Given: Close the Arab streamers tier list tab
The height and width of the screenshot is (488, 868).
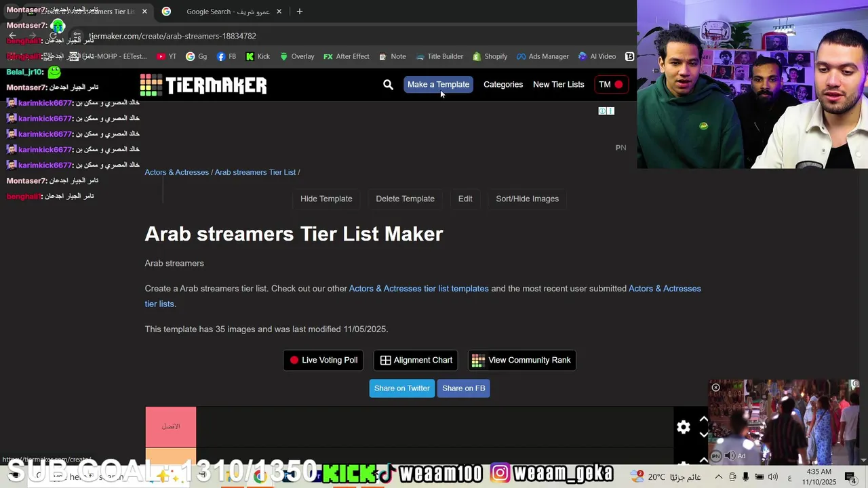Looking at the screenshot, I should tap(144, 12).
